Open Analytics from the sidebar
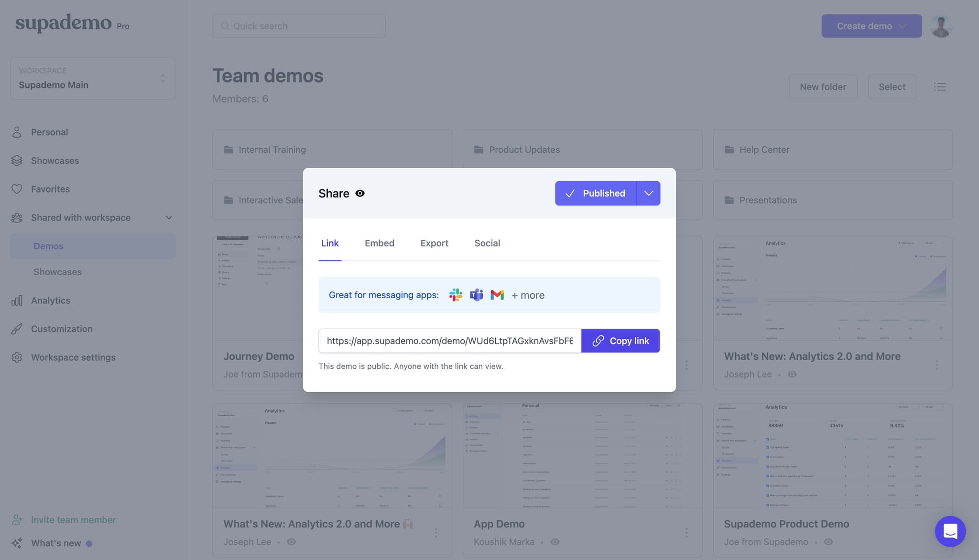 [x=50, y=300]
